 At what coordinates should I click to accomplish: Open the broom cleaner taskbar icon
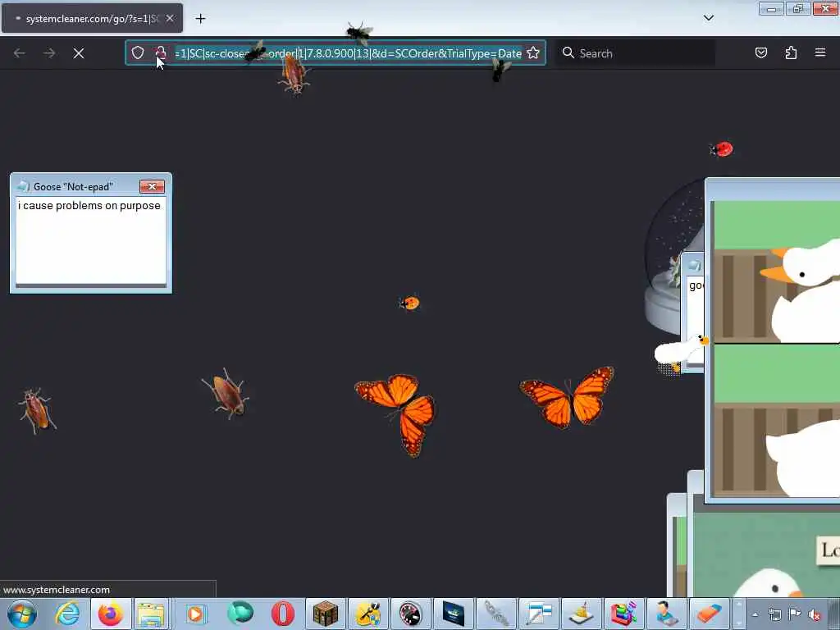[x=582, y=614]
